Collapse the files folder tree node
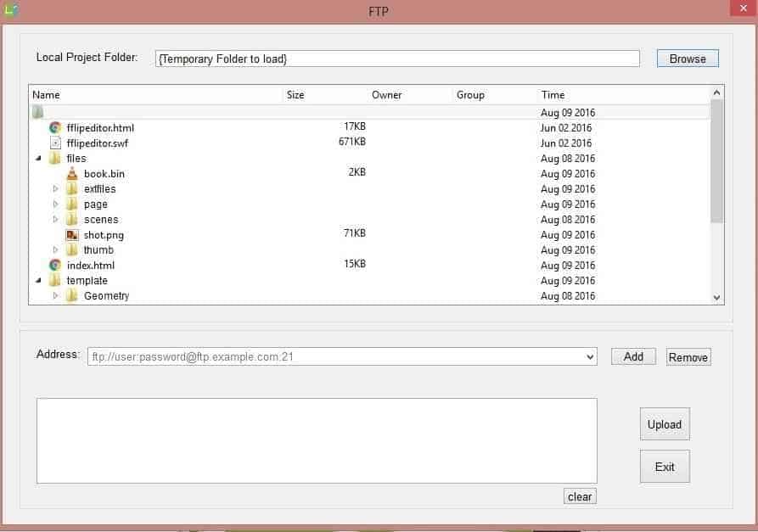Viewport: 758px width, 532px height. pyautogui.click(x=39, y=159)
